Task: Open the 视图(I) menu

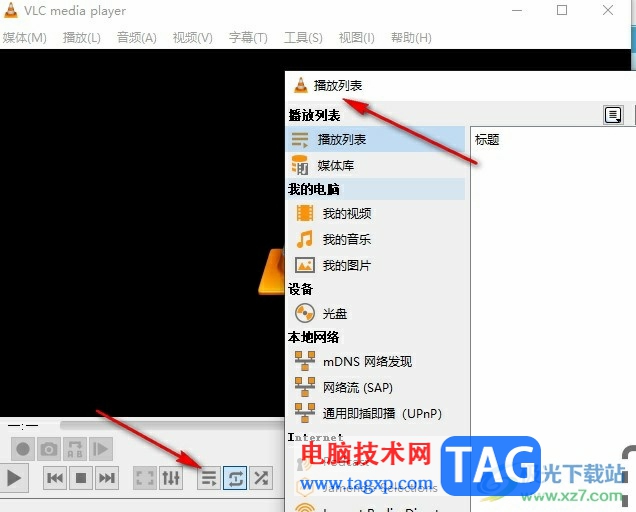Action: (357, 38)
